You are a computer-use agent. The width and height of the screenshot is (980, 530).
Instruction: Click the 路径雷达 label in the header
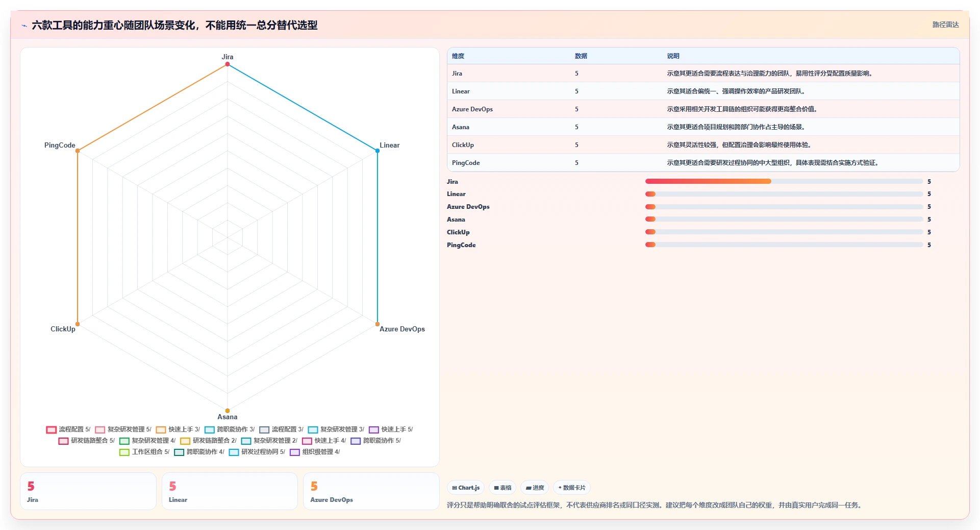coord(945,25)
